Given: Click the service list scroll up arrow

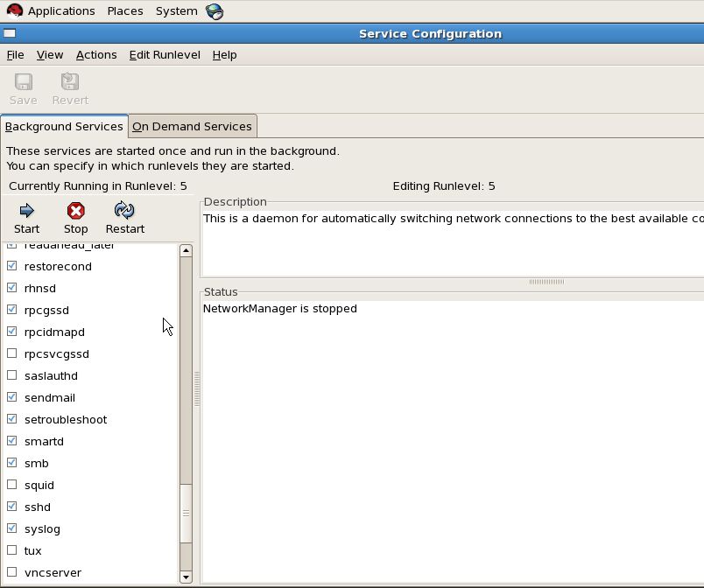Looking at the screenshot, I should pos(186,250).
